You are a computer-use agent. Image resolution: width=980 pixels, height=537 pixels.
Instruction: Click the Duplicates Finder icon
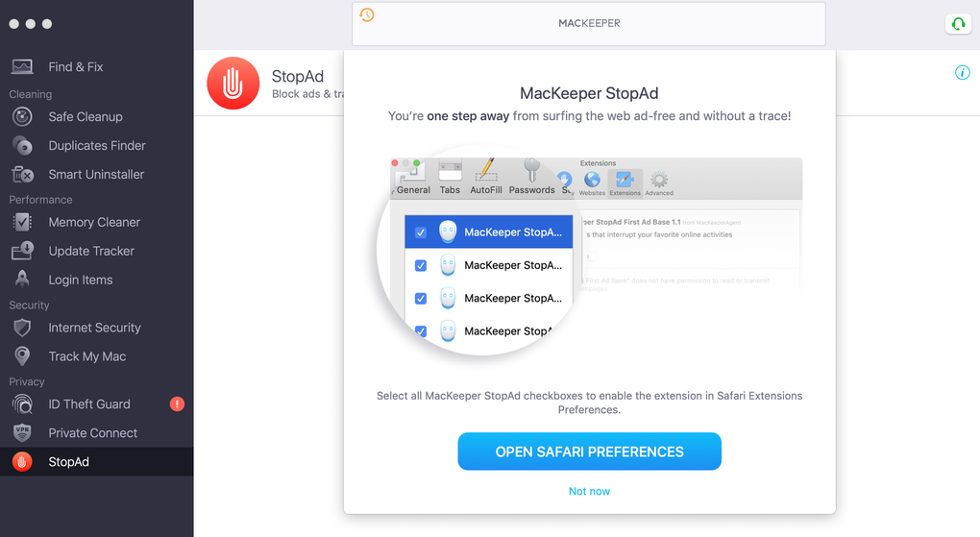22,145
